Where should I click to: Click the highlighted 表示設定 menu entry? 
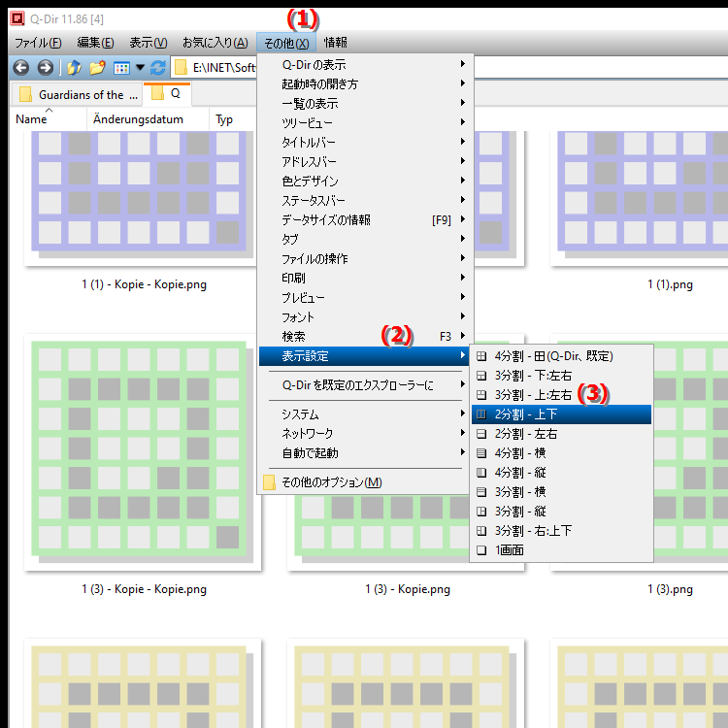tap(366, 356)
